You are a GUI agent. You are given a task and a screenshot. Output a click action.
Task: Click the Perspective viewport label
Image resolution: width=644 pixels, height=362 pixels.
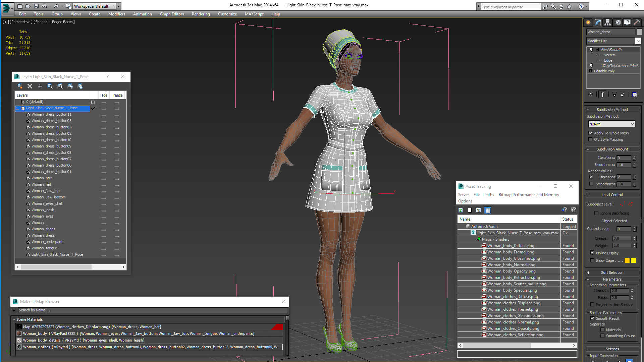(21, 22)
